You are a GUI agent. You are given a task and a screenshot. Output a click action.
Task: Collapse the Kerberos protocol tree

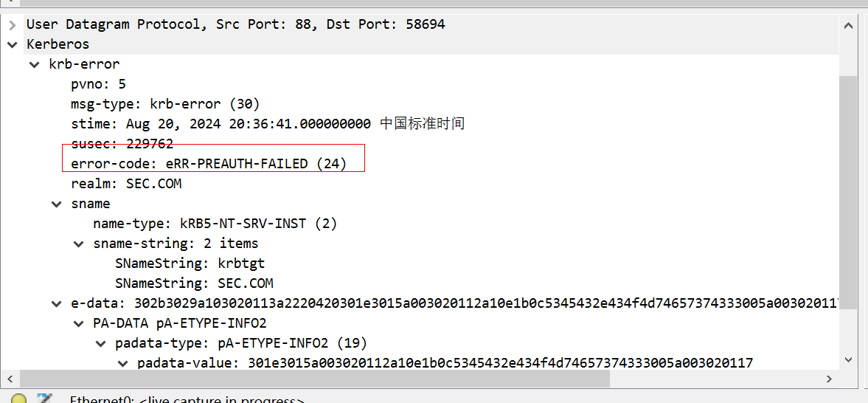12,44
